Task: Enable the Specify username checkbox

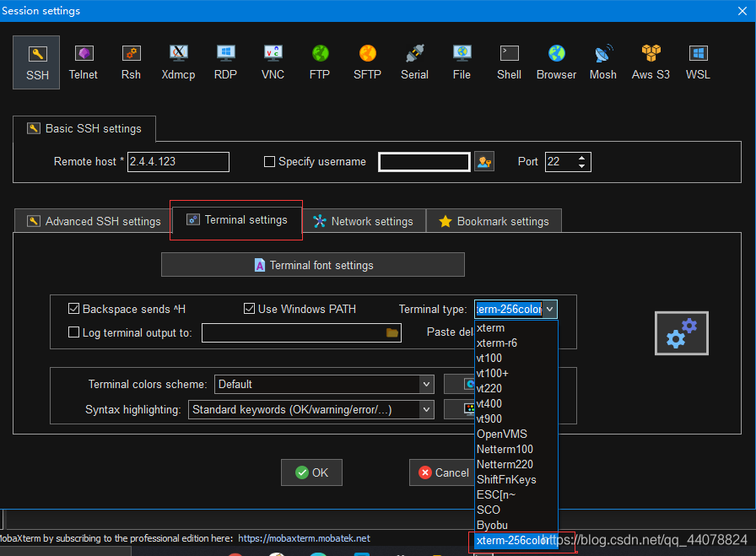Action: pos(269,161)
